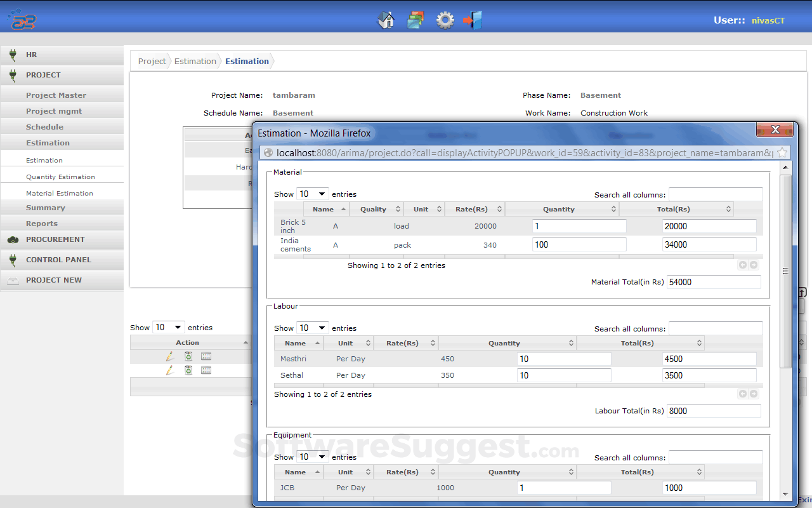Expand the Show entries dropdown below the schedule

[x=169, y=326]
